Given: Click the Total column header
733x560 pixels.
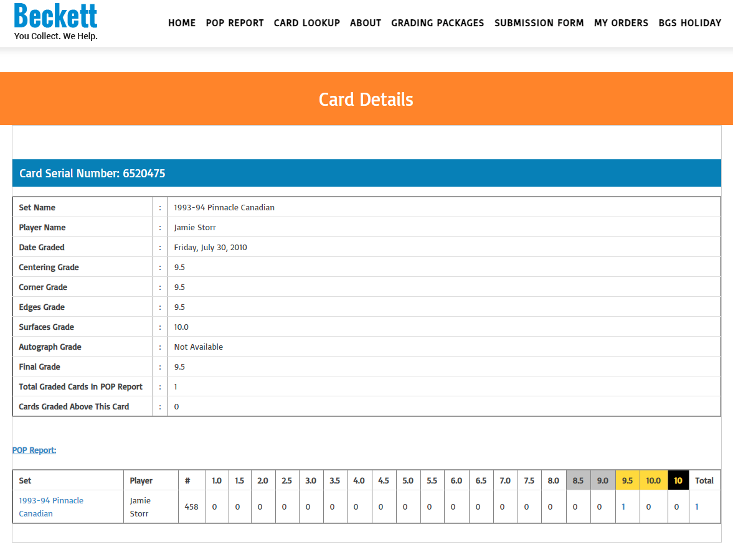Looking at the screenshot, I should pos(704,480).
